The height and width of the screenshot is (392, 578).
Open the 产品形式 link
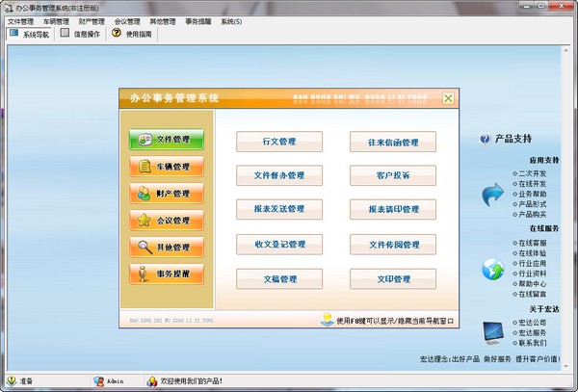click(533, 204)
